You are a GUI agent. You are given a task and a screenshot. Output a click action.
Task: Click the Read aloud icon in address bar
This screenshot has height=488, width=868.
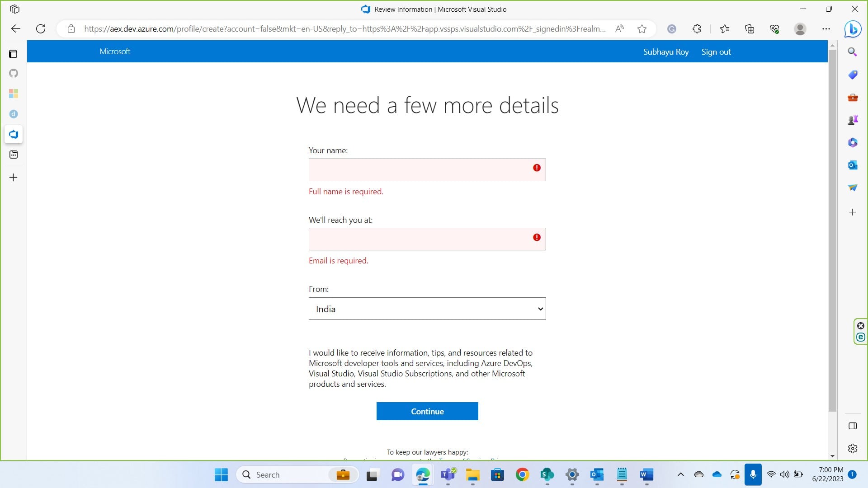click(x=619, y=29)
